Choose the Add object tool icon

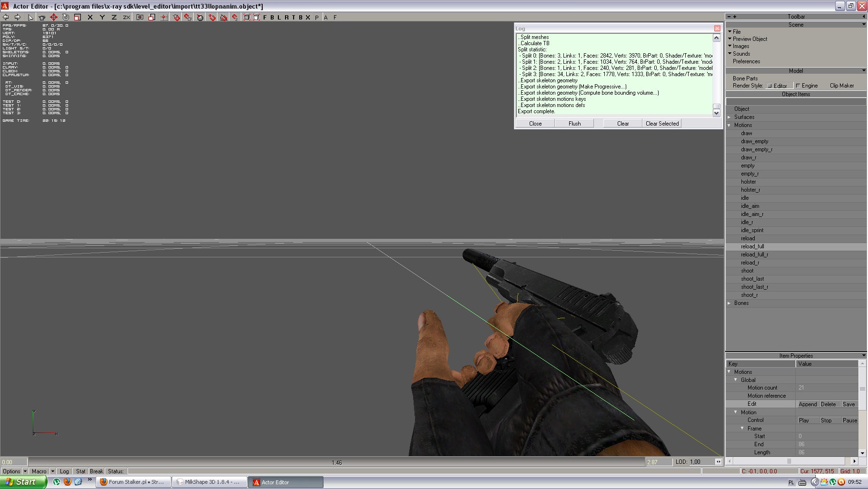(42, 17)
